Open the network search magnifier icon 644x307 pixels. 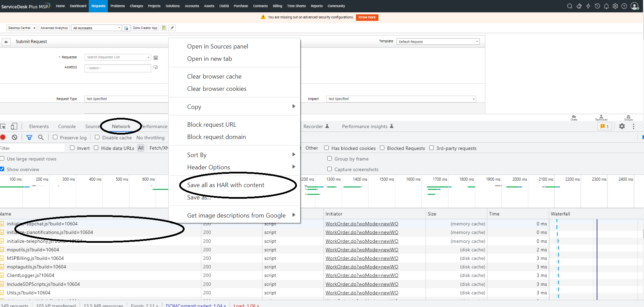tap(41, 137)
